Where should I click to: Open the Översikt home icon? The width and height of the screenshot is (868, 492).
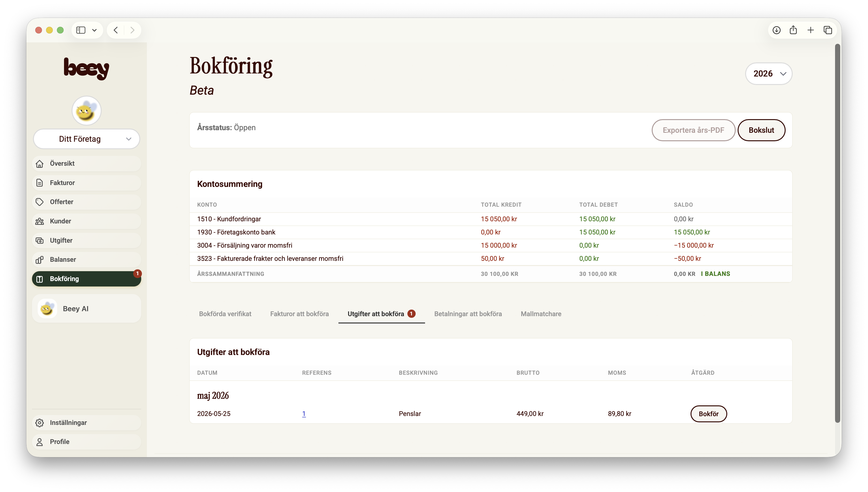point(40,164)
